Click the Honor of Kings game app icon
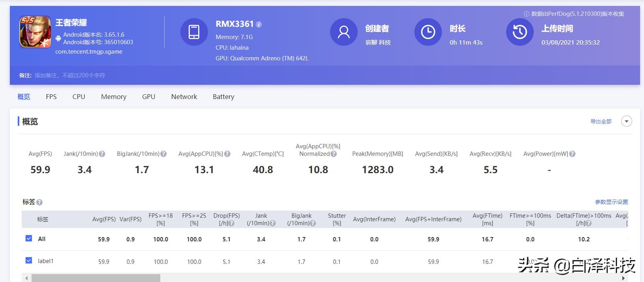The width and height of the screenshot is (644, 282). 35,32
